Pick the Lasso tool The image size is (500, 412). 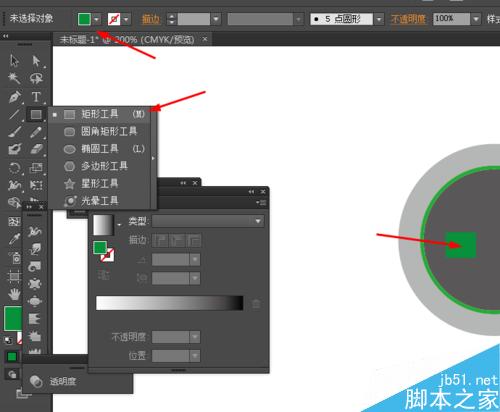[x=36, y=78]
